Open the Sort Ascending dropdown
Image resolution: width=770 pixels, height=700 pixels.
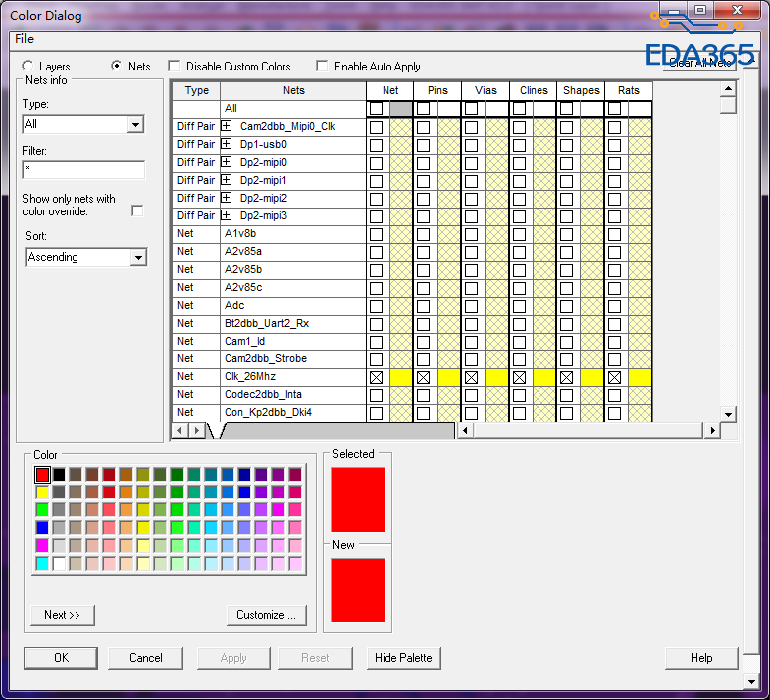[x=138, y=257]
